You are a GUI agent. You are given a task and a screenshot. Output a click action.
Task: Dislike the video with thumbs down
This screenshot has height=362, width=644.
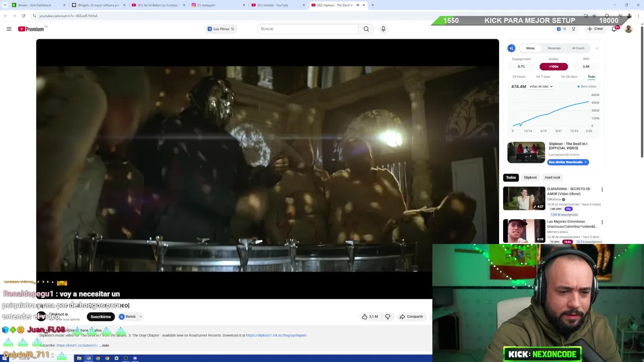(x=387, y=317)
